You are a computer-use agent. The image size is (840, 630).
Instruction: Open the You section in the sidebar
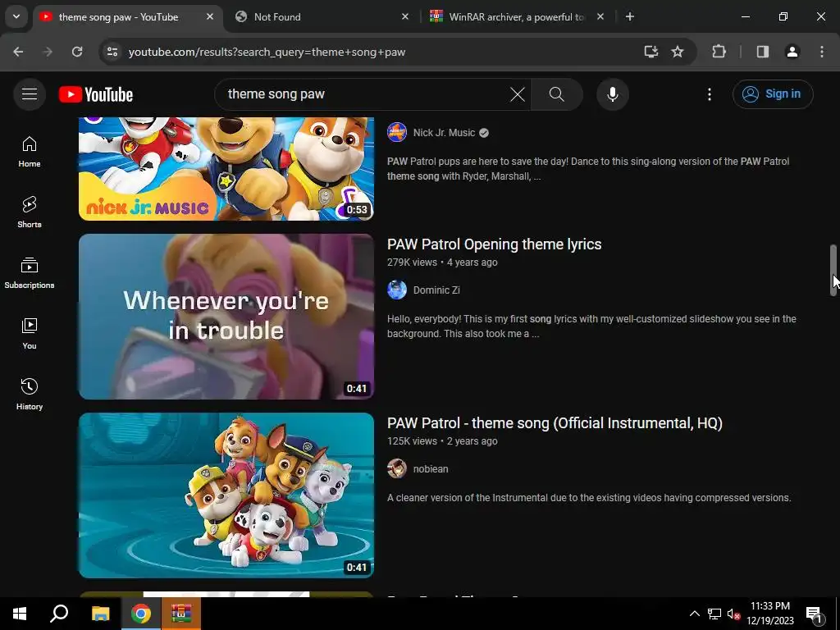pyautogui.click(x=30, y=333)
